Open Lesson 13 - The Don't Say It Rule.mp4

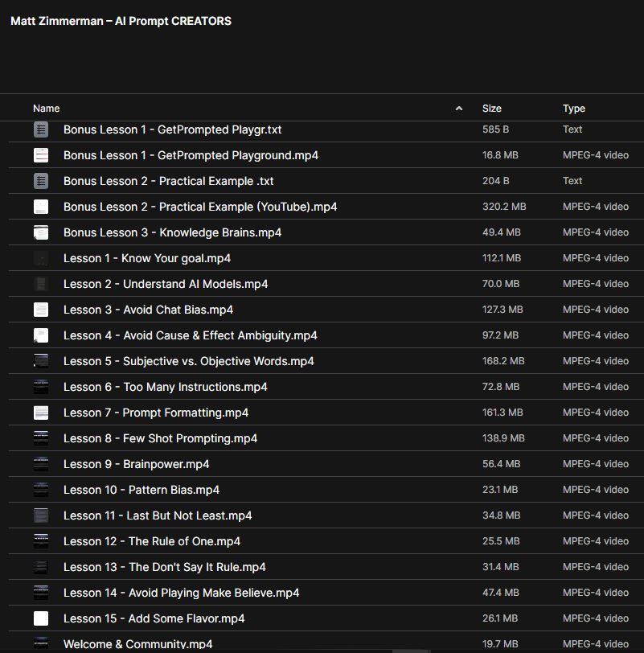tap(153, 567)
